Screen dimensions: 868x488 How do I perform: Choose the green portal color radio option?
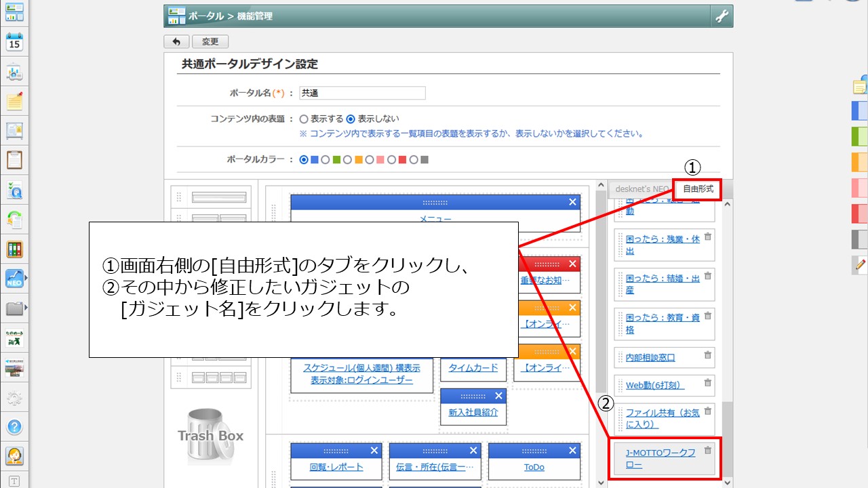tap(325, 160)
